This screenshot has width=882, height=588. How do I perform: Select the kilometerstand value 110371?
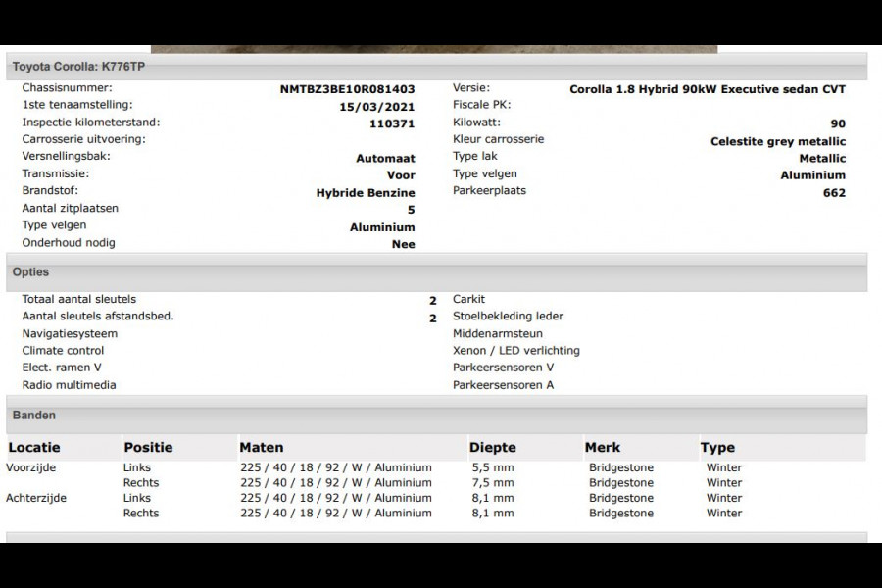click(392, 122)
